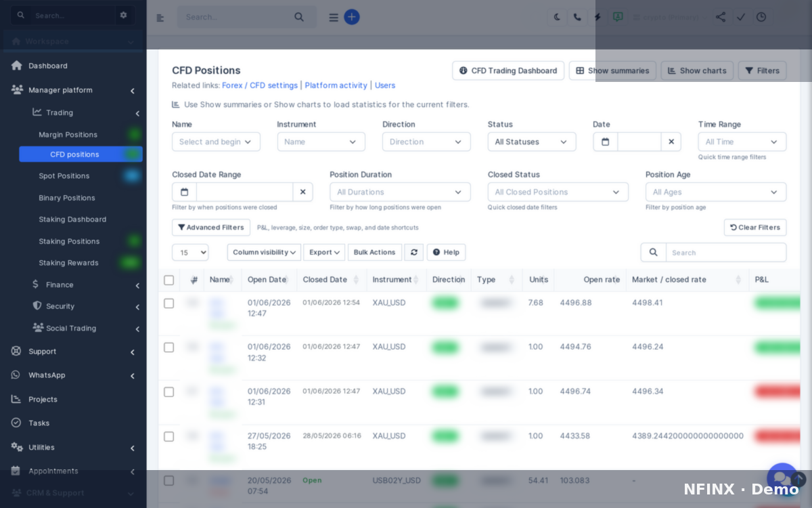This screenshot has height=508, width=812.
Task: Open Binary Positions in the sidebar
Action: tap(66, 198)
